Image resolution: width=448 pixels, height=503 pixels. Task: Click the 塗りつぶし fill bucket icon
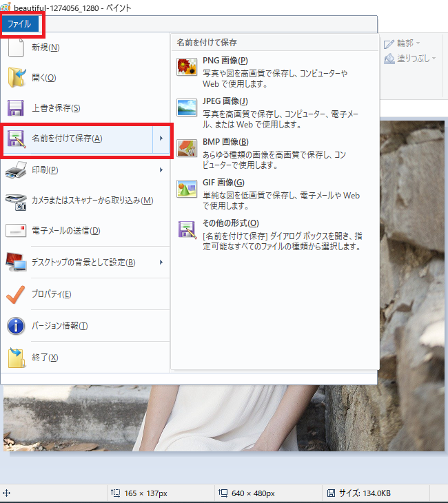tap(389, 59)
